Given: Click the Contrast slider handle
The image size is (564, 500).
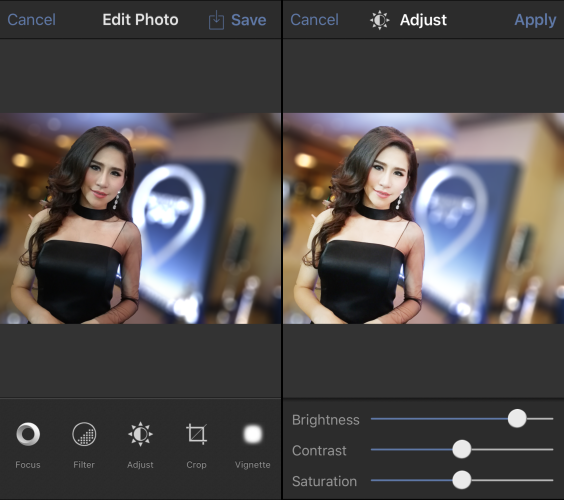Looking at the screenshot, I should [462, 449].
